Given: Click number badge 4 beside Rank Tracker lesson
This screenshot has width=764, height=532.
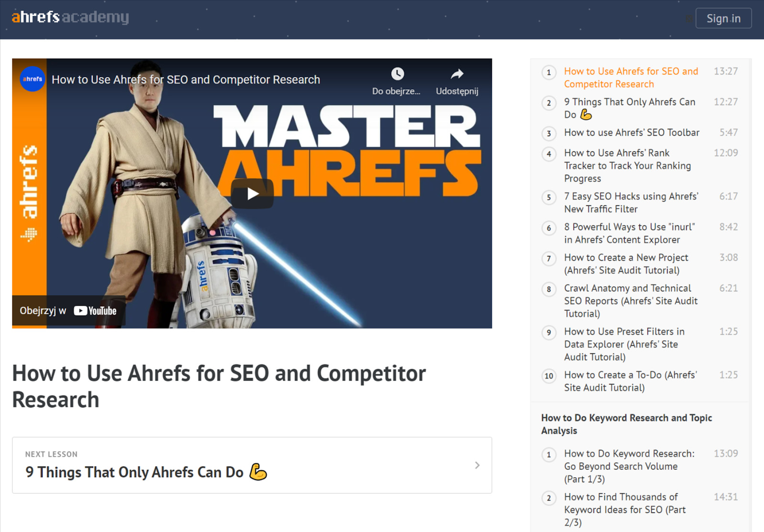Looking at the screenshot, I should [549, 154].
